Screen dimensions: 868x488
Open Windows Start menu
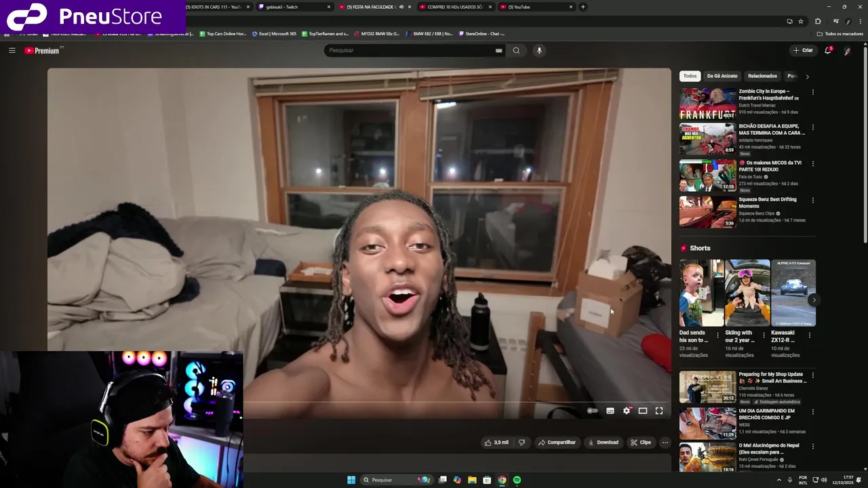tap(351, 480)
